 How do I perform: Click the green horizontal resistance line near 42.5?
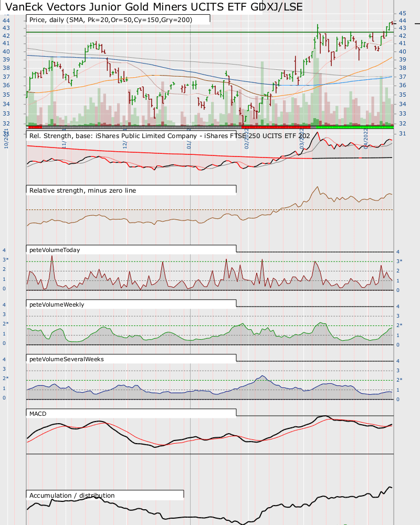point(210,32)
